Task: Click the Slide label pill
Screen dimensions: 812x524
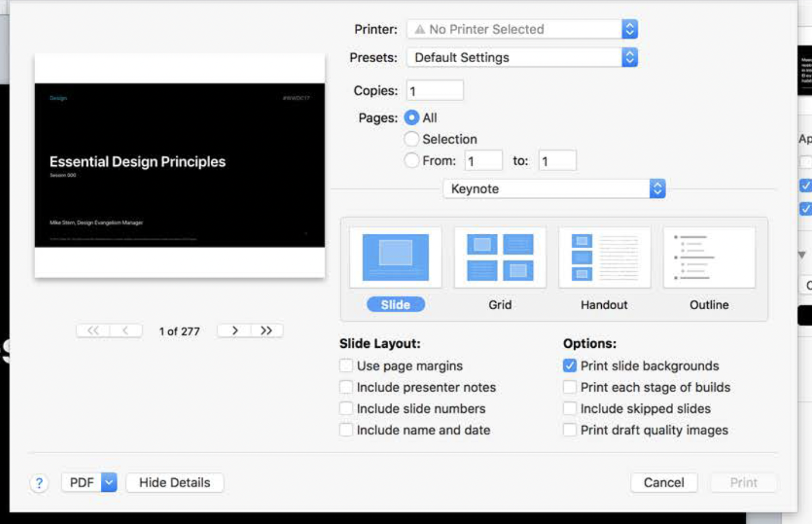Action: click(396, 305)
